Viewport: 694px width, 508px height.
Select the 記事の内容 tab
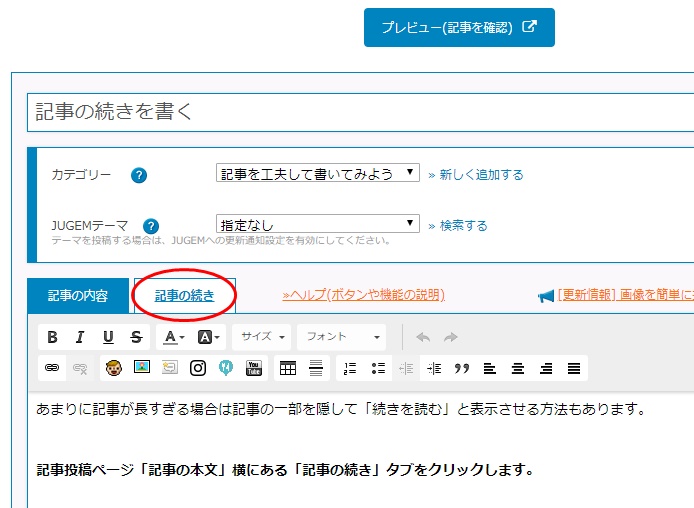pyautogui.click(x=78, y=295)
